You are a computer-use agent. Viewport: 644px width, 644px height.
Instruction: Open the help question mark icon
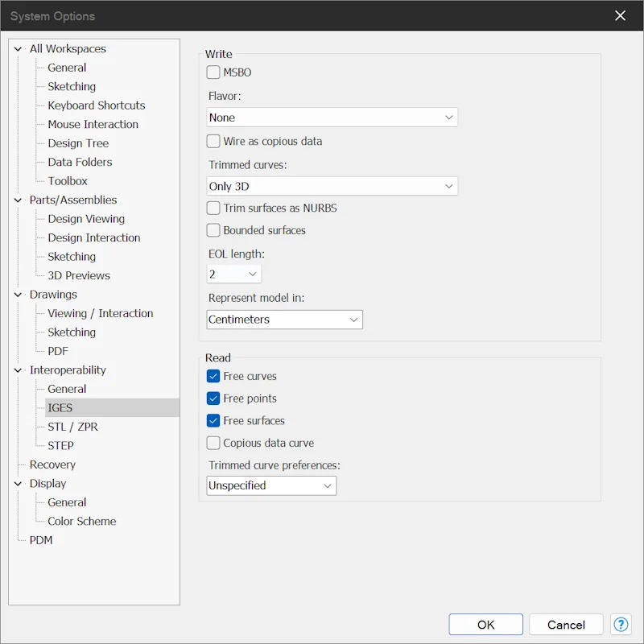[x=621, y=625]
